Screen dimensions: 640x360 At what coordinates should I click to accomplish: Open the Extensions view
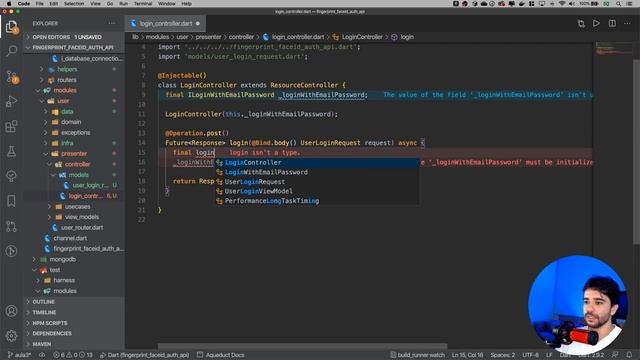coord(11,126)
